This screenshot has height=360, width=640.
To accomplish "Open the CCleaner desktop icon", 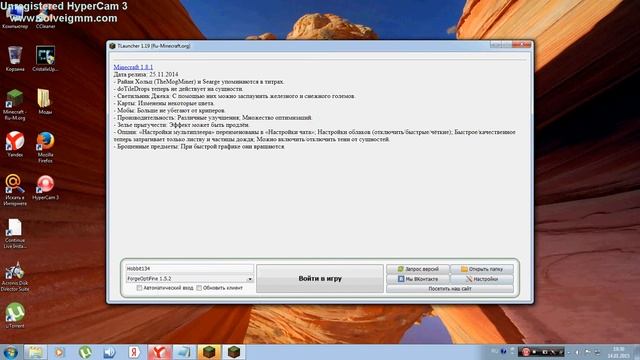I will 45,16.
